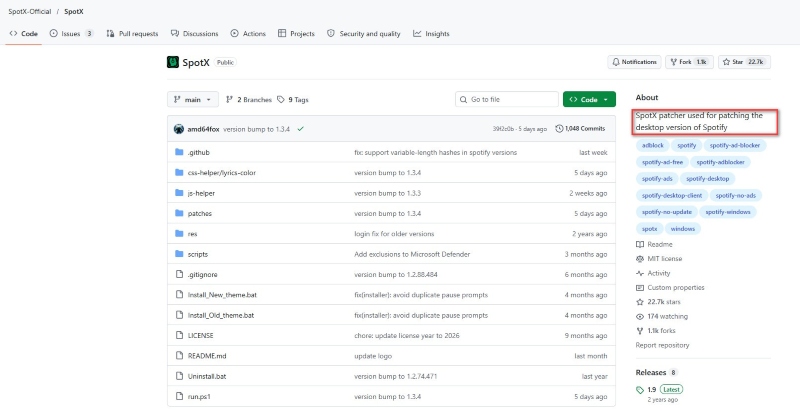The height and width of the screenshot is (411, 800).
Task: Open the patches folder
Action: point(199,214)
